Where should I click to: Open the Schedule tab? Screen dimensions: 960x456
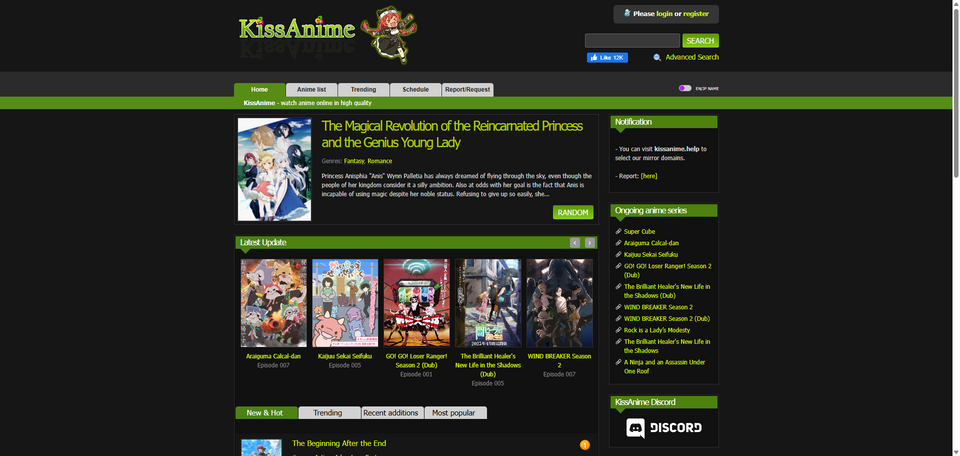coord(415,90)
